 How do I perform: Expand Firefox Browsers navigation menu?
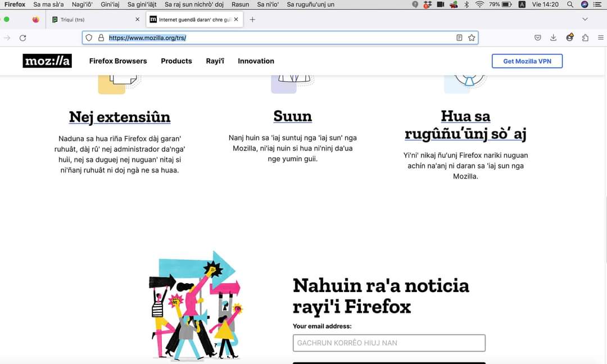click(x=118, y=61)
